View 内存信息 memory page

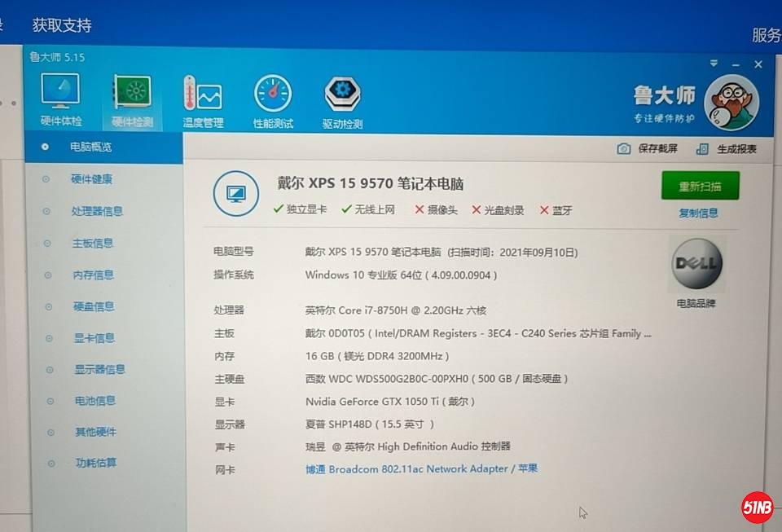[x=93, y=275]
